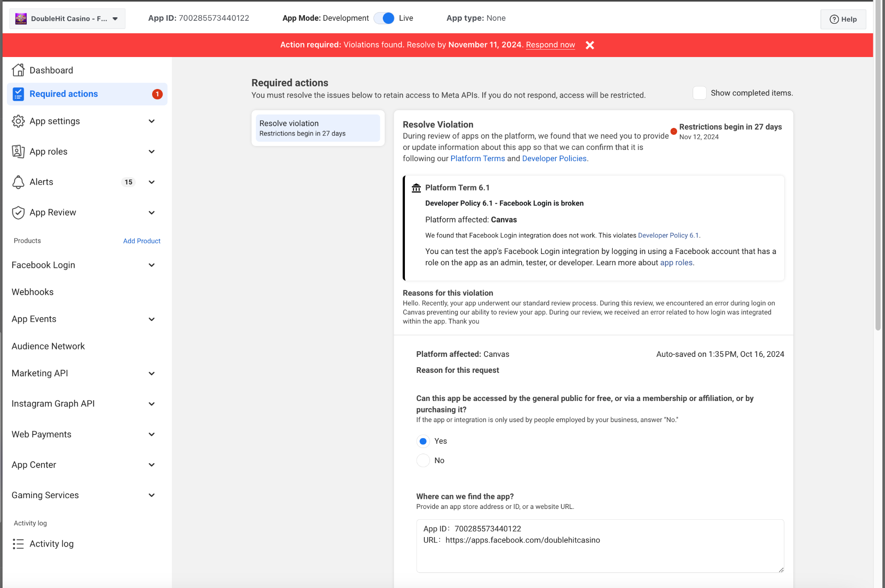This screenshot has height=588, width=885.
Task: Click the Required actions checklist icon
Action: click(18, 94)
